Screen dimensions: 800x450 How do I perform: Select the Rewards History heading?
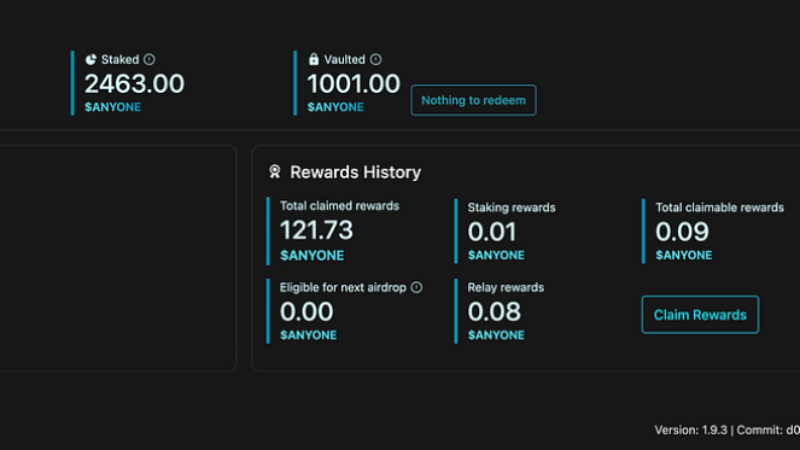coord(355,172)
